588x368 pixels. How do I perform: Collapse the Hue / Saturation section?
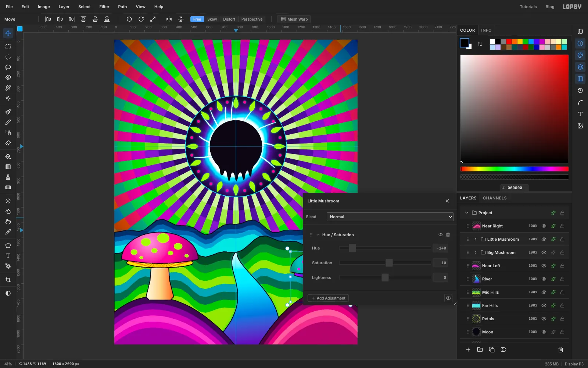click(x=318, y=235)
